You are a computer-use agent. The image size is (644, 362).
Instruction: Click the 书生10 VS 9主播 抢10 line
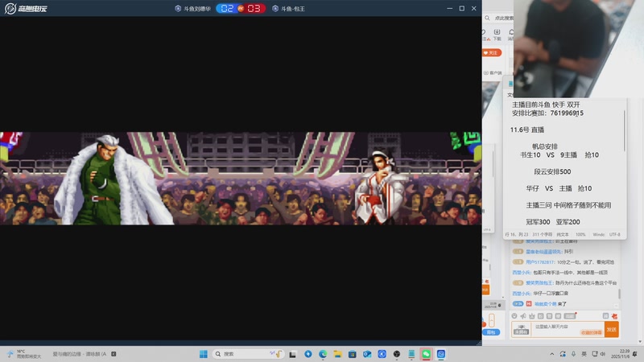(x=559, y=154)
